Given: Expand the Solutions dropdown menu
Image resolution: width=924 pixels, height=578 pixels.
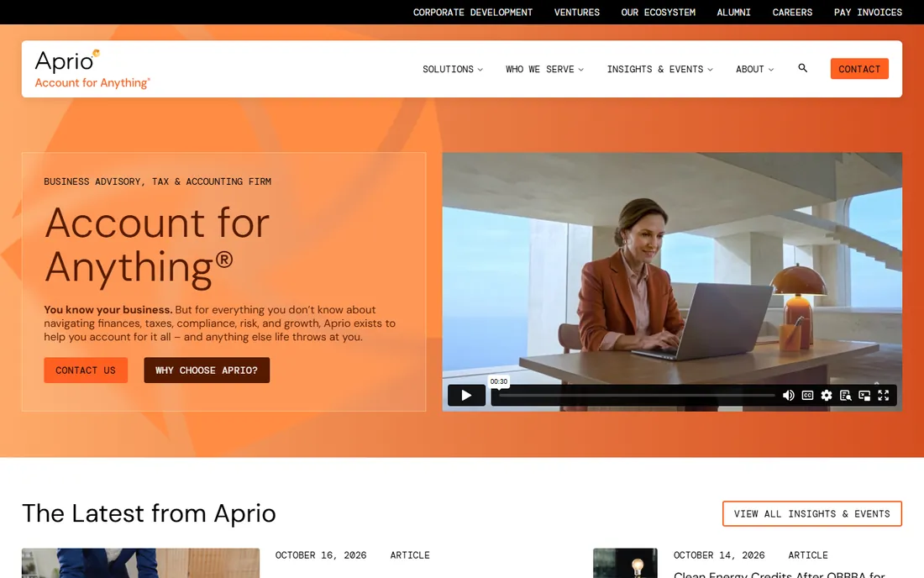Looking at the screenshot, I should point(453,69).
